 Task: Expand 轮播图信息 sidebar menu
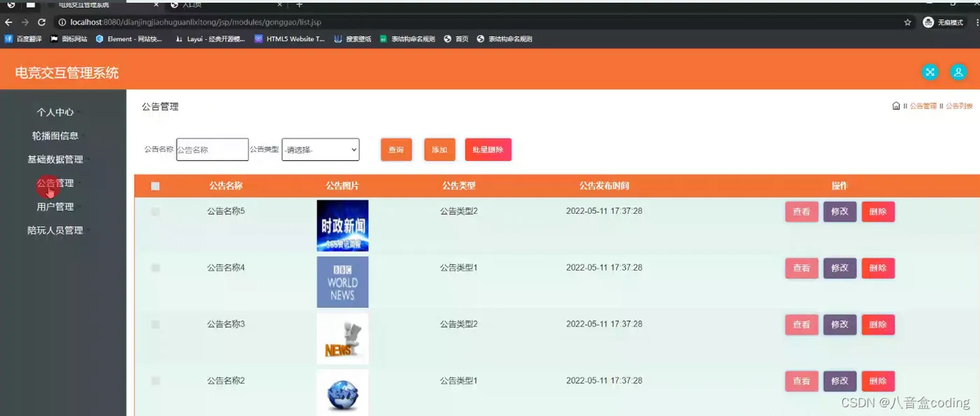(55, 136)
